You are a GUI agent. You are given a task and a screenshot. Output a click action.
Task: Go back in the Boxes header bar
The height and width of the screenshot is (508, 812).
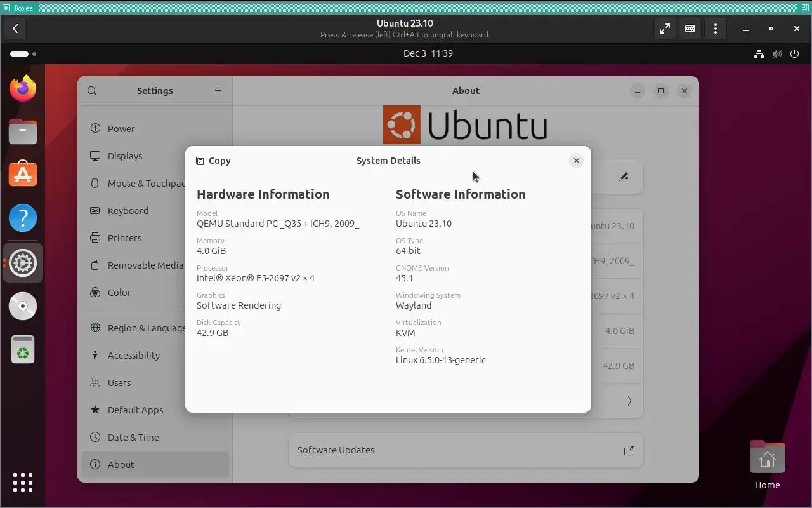coord(15,29)
